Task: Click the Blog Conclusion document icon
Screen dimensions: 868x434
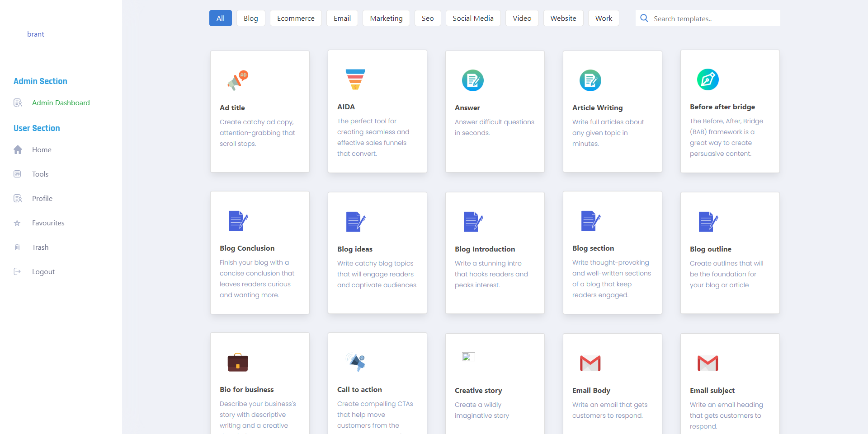Action: tap(238, 221)
